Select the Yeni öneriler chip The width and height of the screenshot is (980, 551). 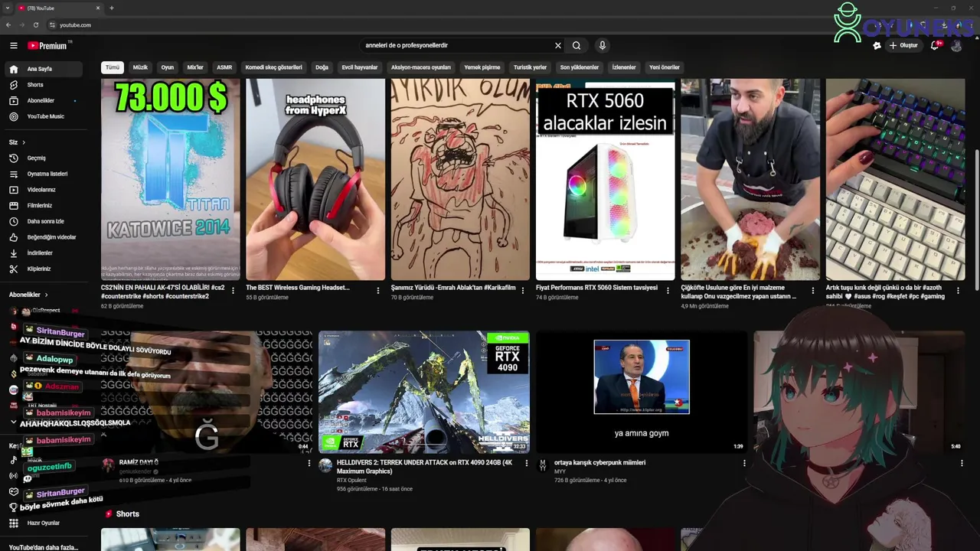pyautogui.click(x=665, y=67)
